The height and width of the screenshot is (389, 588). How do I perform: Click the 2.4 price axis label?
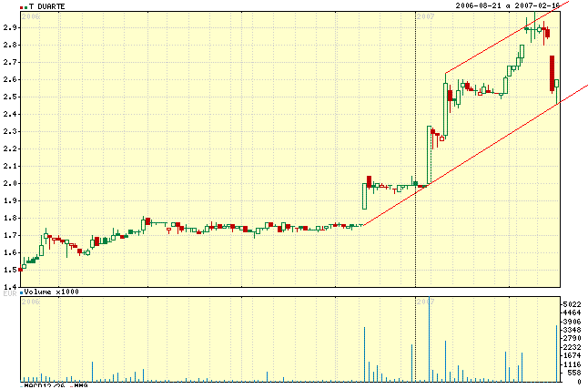(x=9, y=114)
